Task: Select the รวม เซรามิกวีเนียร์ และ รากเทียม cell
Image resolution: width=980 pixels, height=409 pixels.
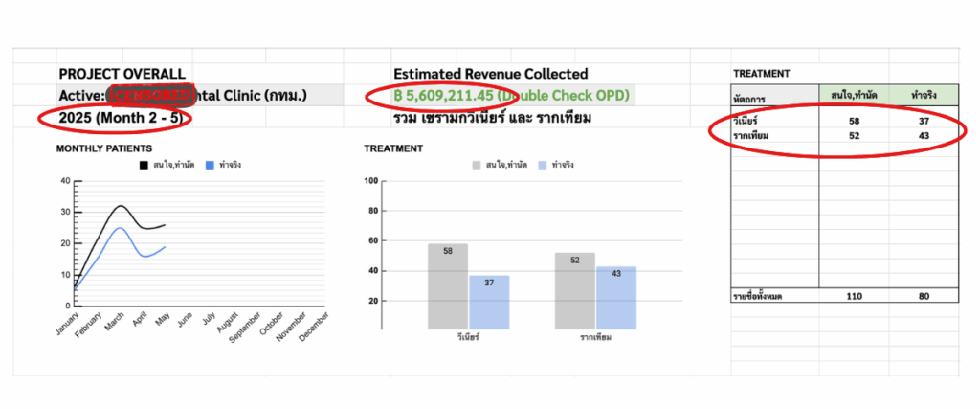Action: 492,119
